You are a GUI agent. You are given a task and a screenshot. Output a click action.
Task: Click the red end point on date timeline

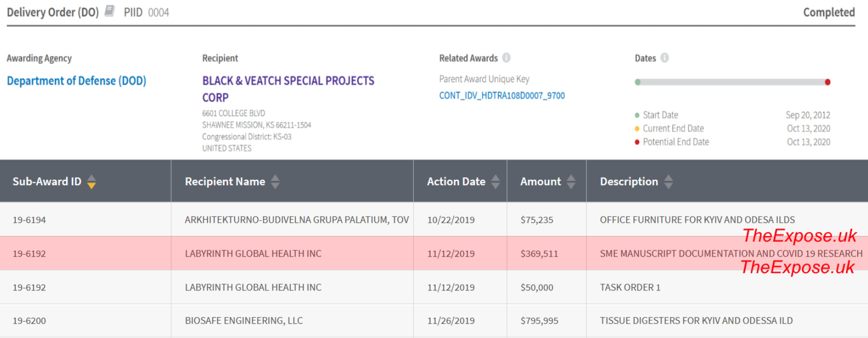tap(827, 82)
